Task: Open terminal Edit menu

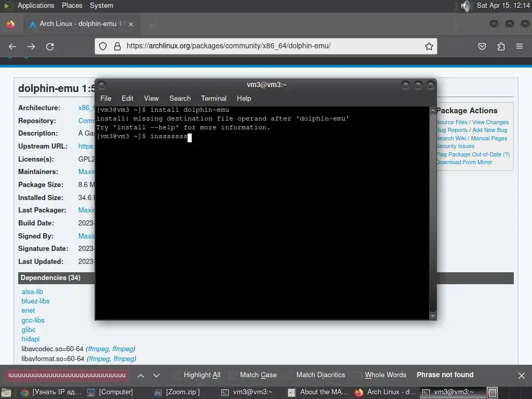Action: click(x=127, y=98)
